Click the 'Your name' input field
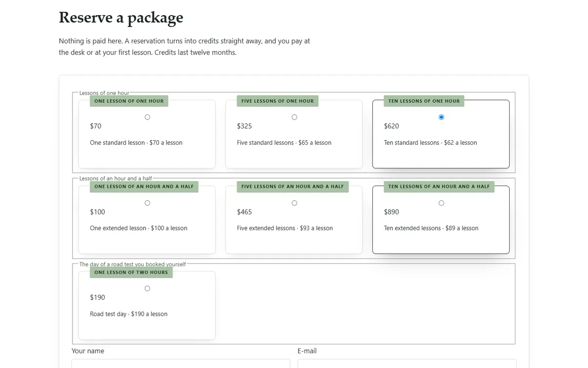 pos(181,364)
